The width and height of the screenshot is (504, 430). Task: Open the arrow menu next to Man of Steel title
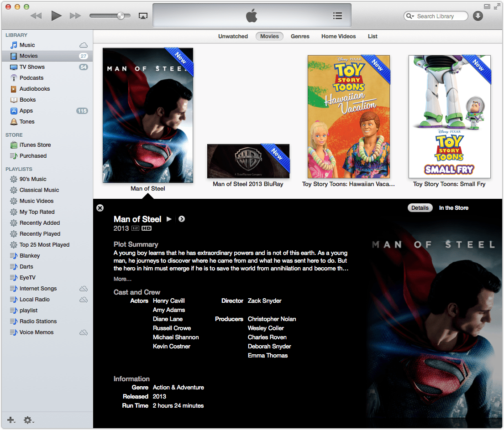(182, 219)
